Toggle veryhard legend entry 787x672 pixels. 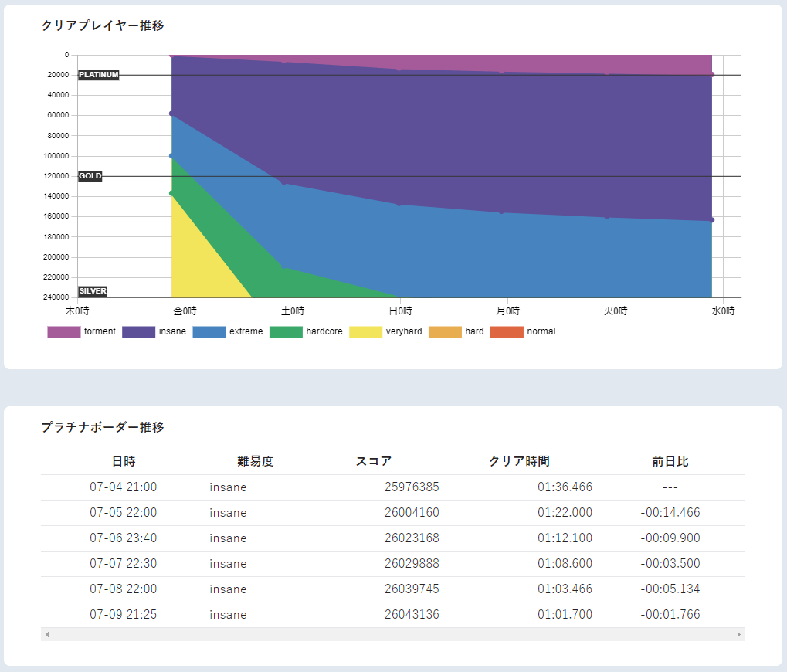365,332
